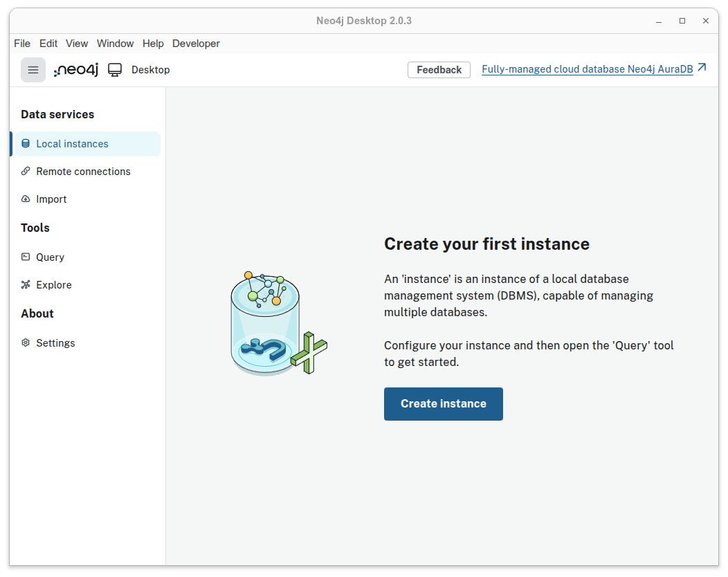Screen dimensions: 728x577
Task: Open the Window menu
Action: (x=115, y=44)
